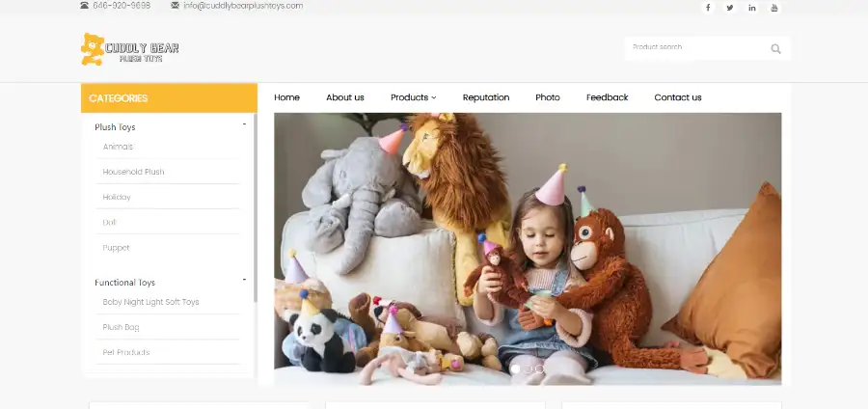Screen dimensions: 868x409
Task: Click the hero banner image of girl with toys
Action: click(528, 249)
